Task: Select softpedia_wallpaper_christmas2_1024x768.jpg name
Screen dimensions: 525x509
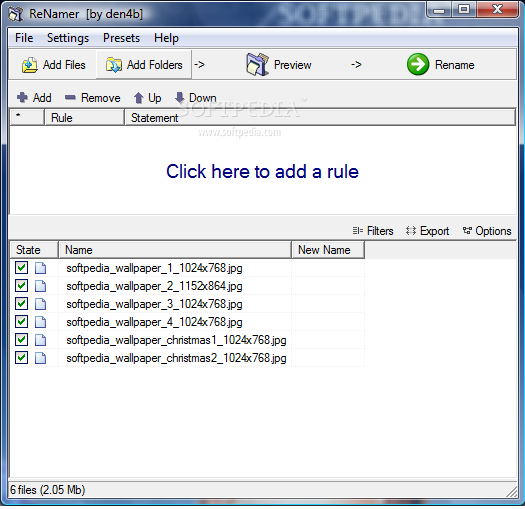Action: click(x=176, y=358)
